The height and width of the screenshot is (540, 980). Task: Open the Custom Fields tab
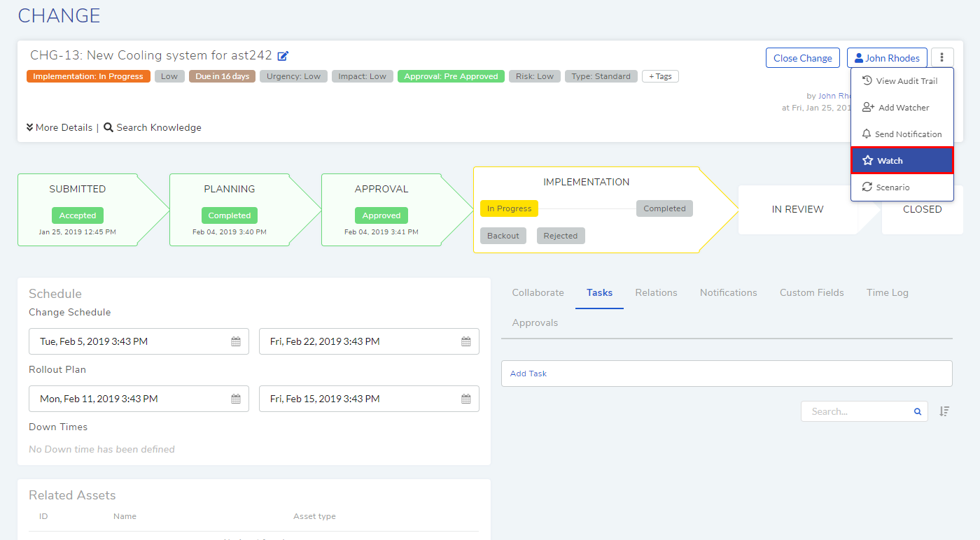[812, 292]
